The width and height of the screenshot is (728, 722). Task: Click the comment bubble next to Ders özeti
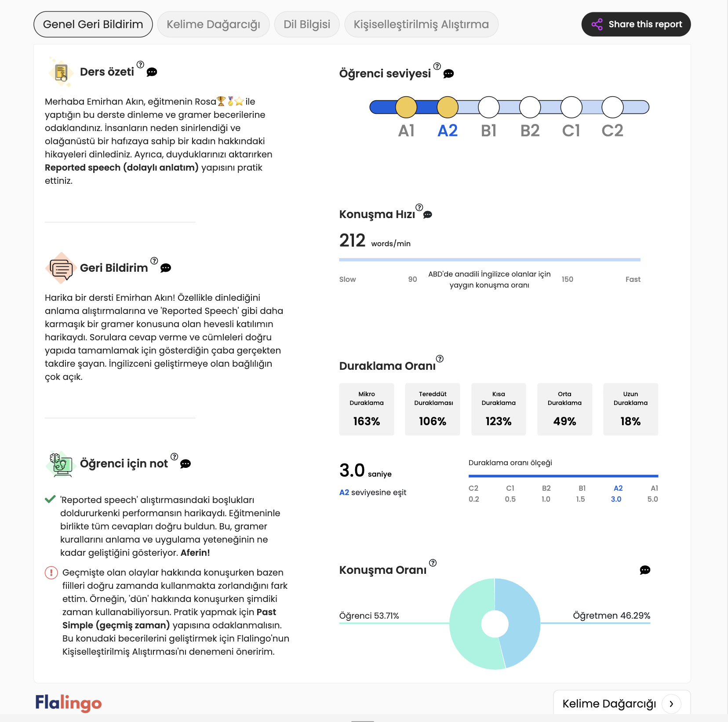[152, 72]
